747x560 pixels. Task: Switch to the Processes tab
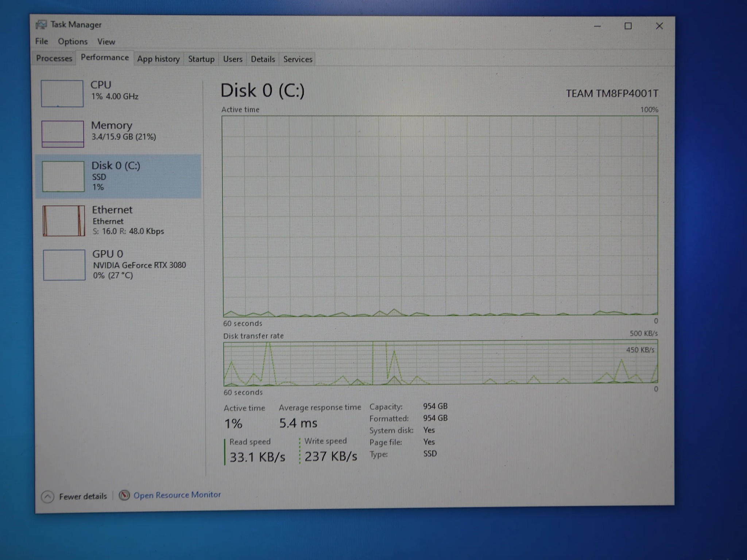(54, 58)
